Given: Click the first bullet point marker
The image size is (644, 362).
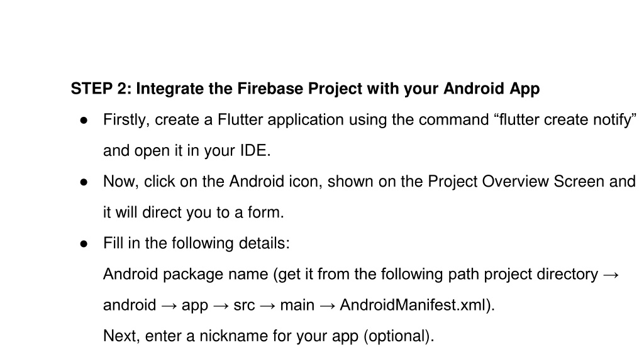Looking at the screenshot, I should pyautogui.click(x=84, y=120).
